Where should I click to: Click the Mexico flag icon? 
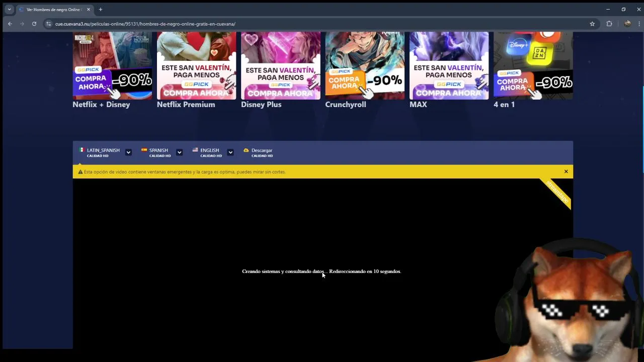82,150
